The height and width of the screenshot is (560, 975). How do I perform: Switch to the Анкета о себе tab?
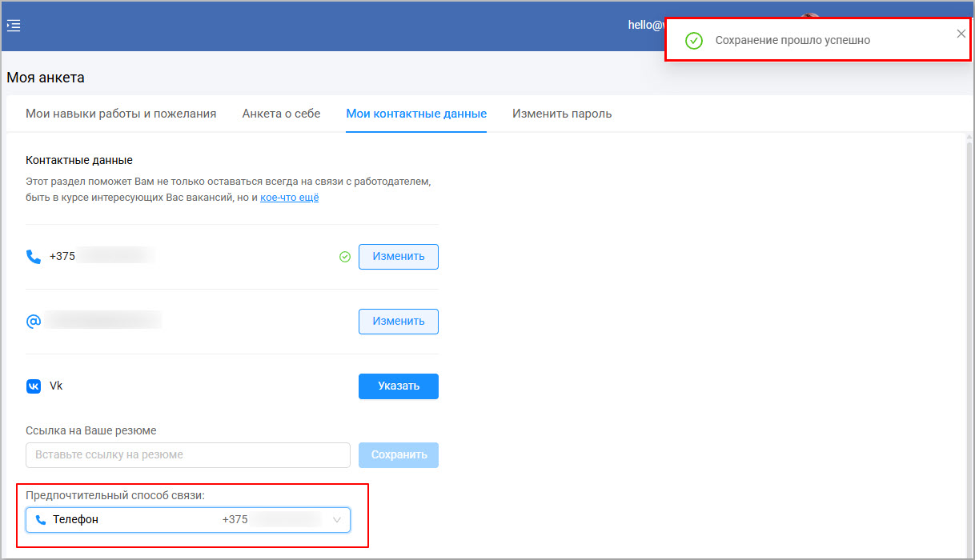281,114
